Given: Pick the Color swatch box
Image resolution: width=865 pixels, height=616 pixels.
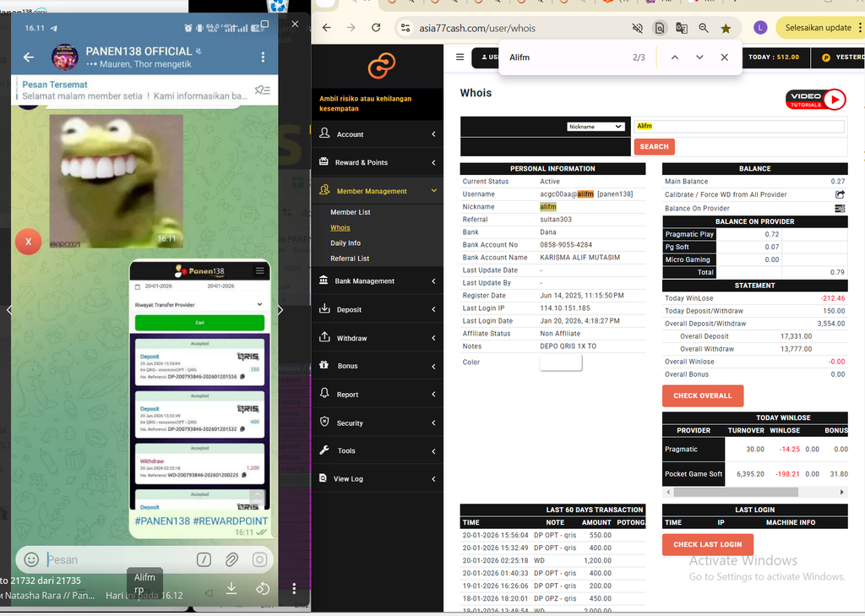Looking at the screenshot, I should 561,363.
